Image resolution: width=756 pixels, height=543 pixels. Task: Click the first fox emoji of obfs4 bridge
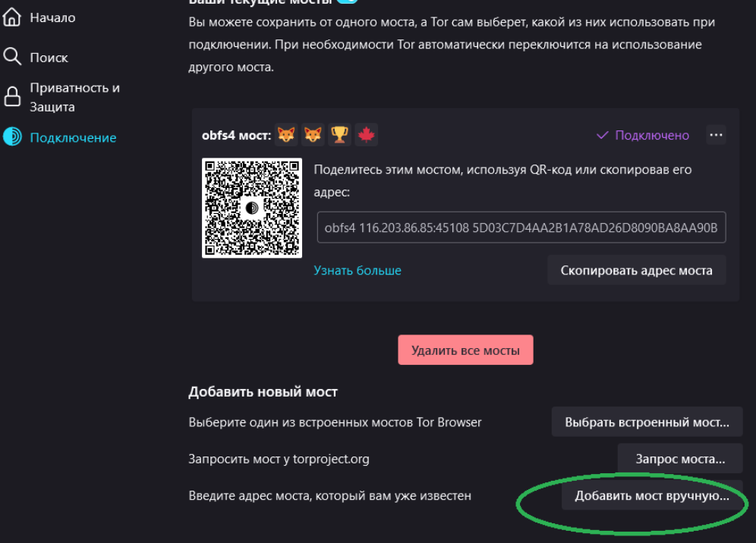pyautogui.click(x=286, y=135)
